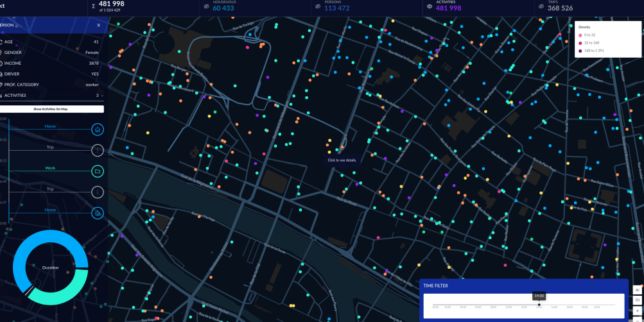Click the Work folder activity icon

[98, 171]
